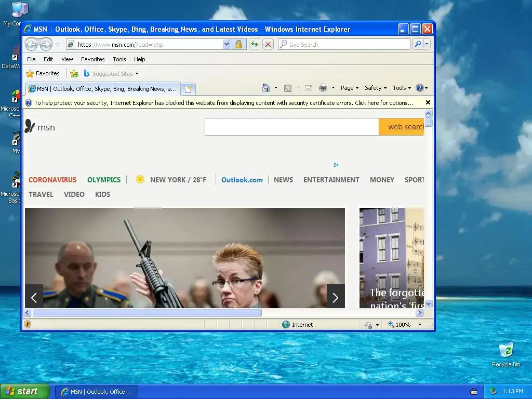Open the MONEY section link

pyautogui.click(x=382, y=180)
